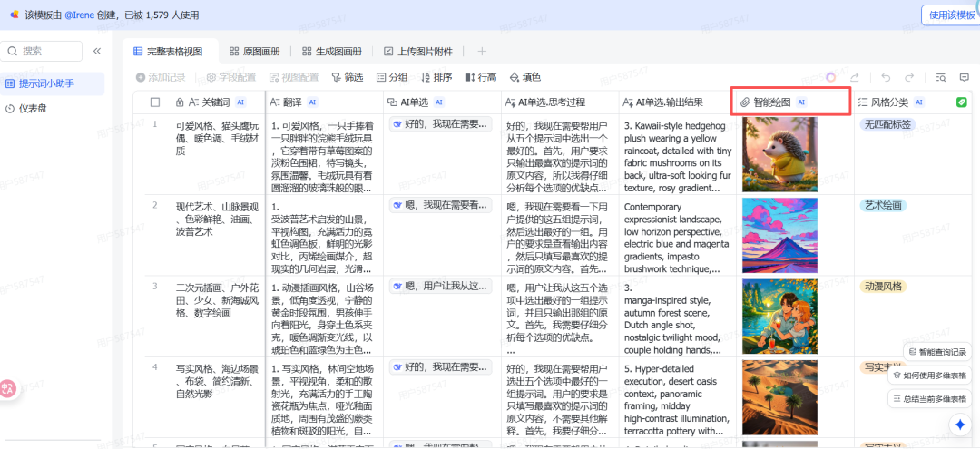
Task: Select the 'Kawaii-style hedgehog plush' output cell
Action: click(678, 156)
